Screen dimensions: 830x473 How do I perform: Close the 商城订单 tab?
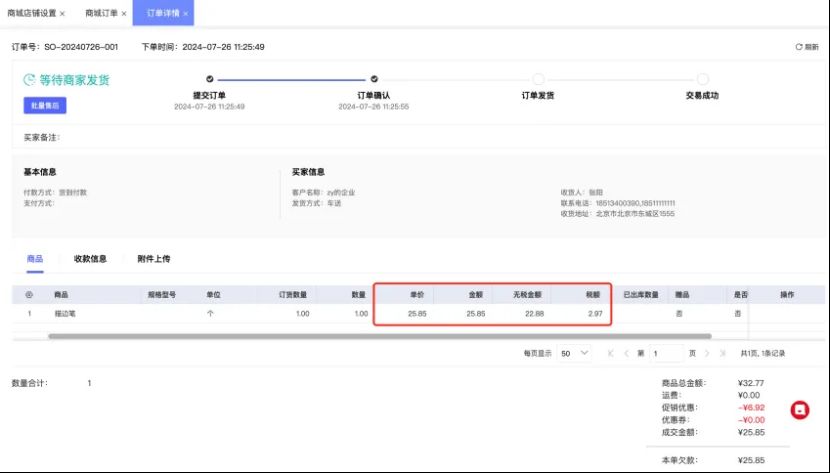click(124, 14)
